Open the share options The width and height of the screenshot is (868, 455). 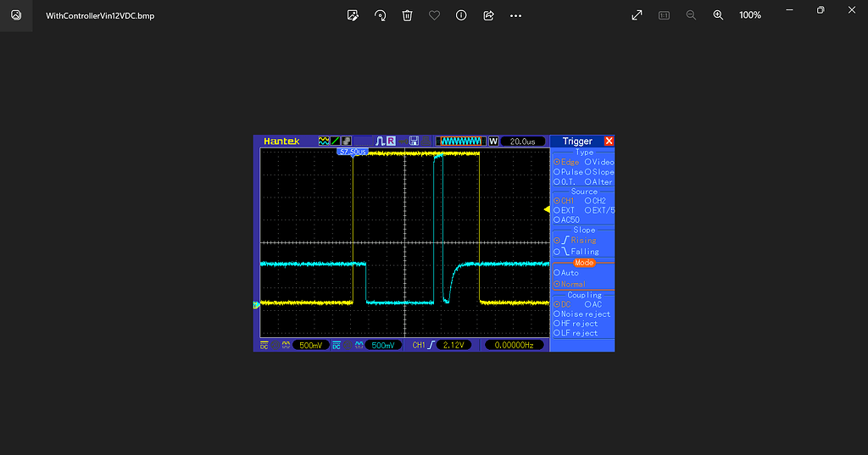[488, 15]
